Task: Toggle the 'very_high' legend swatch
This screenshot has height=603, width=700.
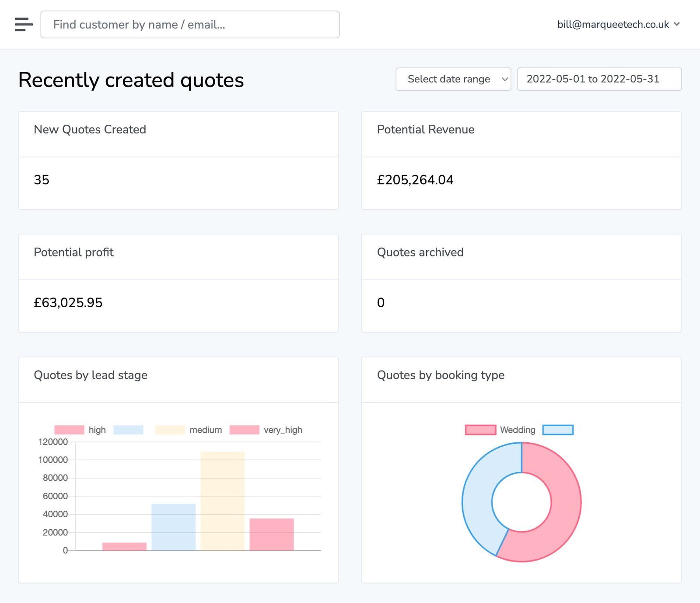Action: tap(245, 430)
